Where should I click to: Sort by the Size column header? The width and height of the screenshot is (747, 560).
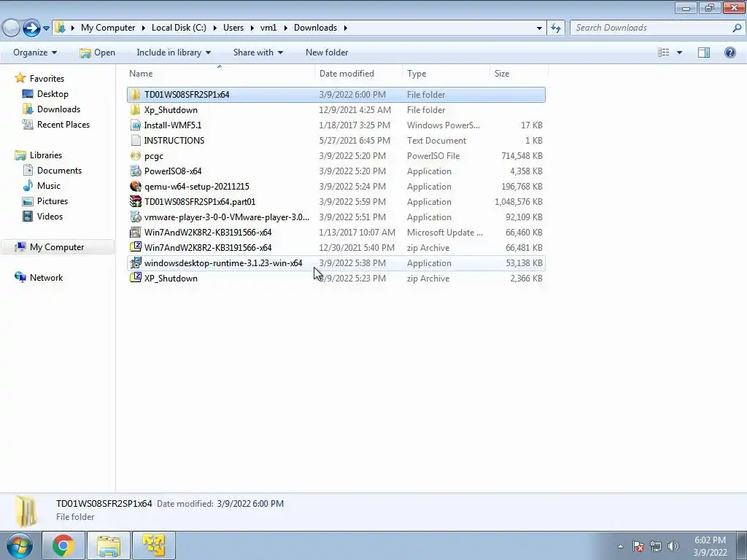(519, 74)
